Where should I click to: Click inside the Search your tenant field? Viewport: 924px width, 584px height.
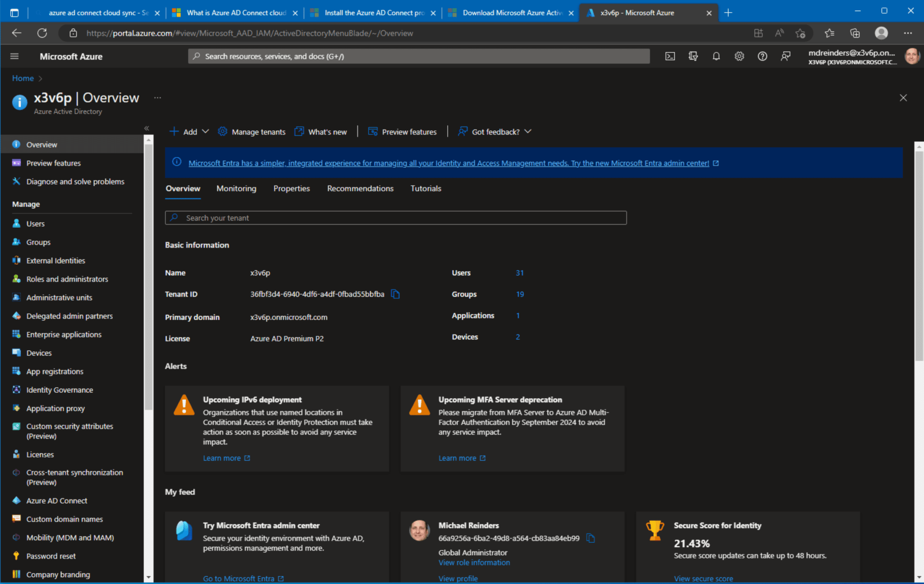click(x=395, y=218)
